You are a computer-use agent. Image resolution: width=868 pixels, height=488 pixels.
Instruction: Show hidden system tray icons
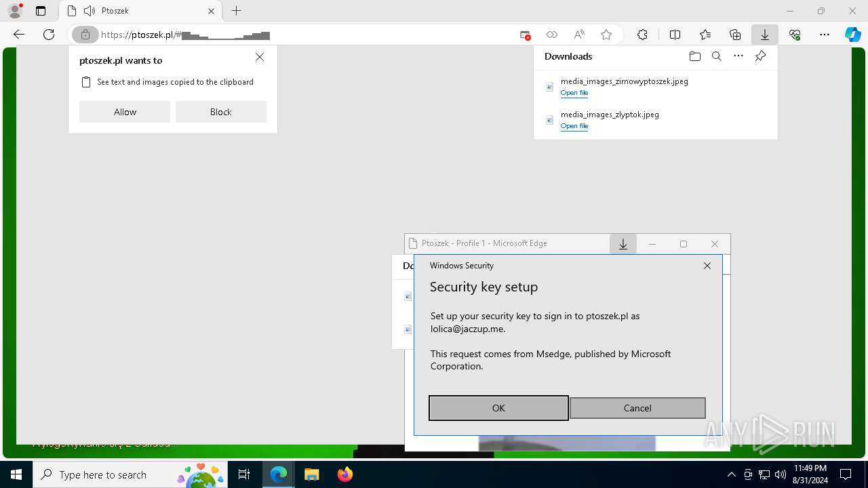[x=731, y=474]
